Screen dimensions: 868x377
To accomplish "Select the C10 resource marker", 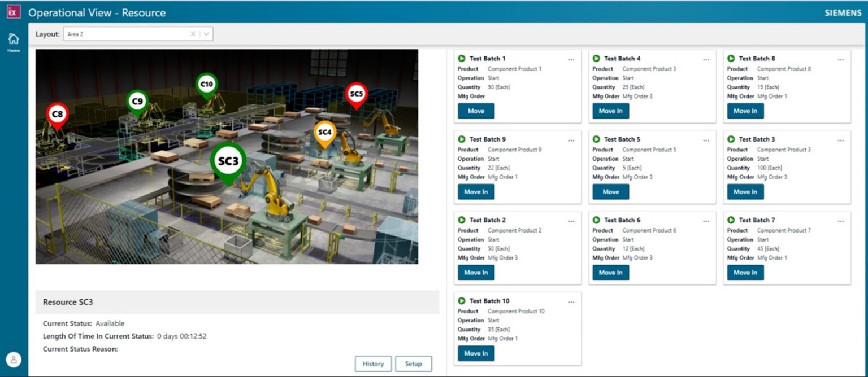I will 206,84.
